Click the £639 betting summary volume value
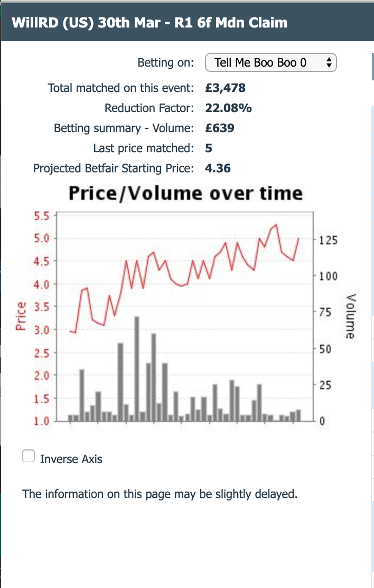374x588 pixels. pos(220,128)
